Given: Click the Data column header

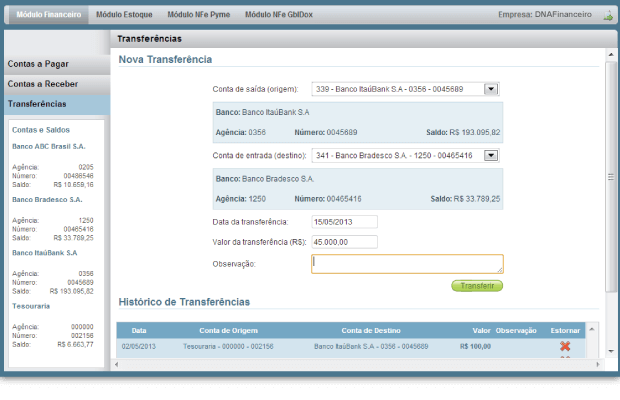Looking at the screenshot, I should [x=139, y=331].
